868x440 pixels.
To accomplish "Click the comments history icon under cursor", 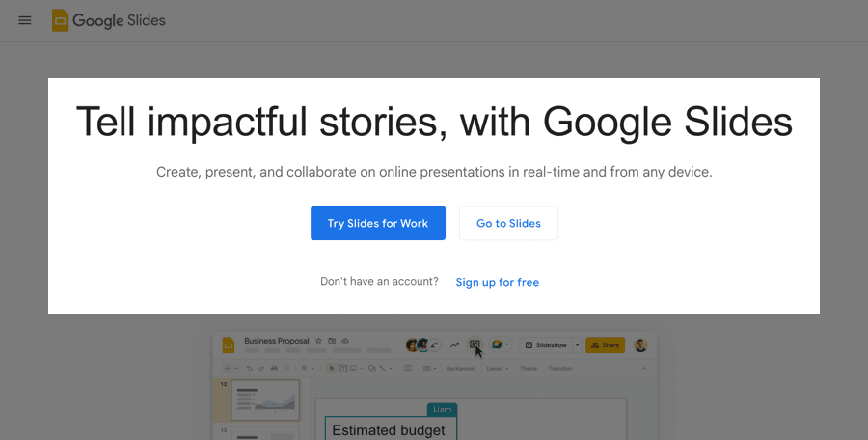I will pyautogui.click(x=474, y=344).
